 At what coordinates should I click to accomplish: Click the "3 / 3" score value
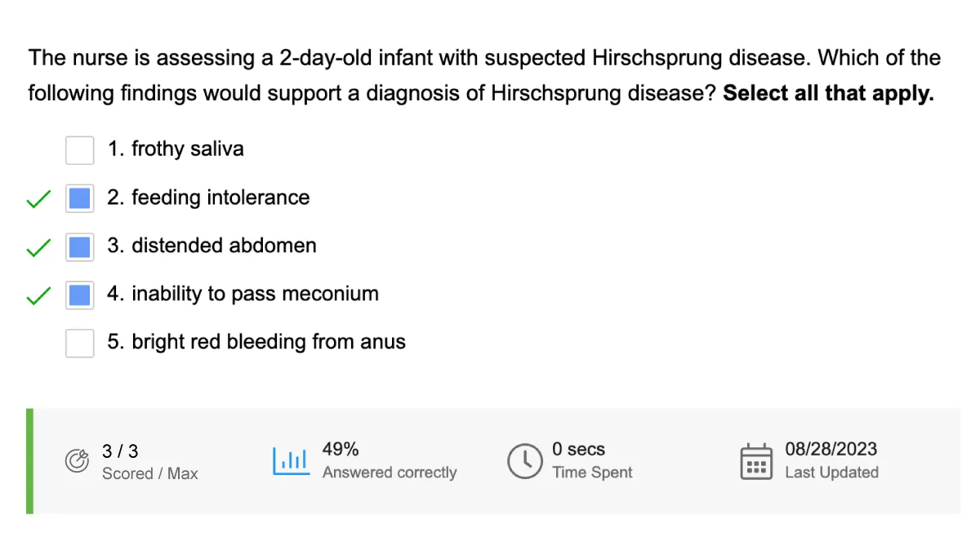(x=120, y=451)
